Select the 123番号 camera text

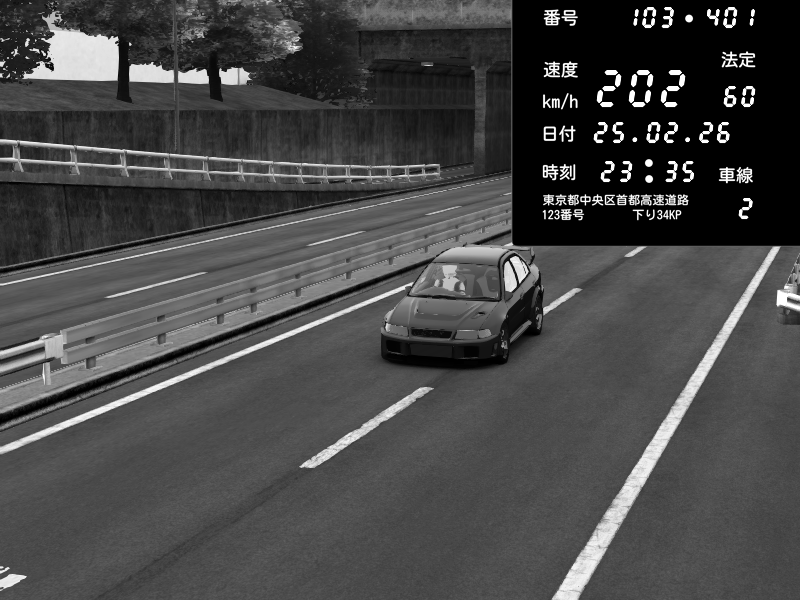pos(563,215)
